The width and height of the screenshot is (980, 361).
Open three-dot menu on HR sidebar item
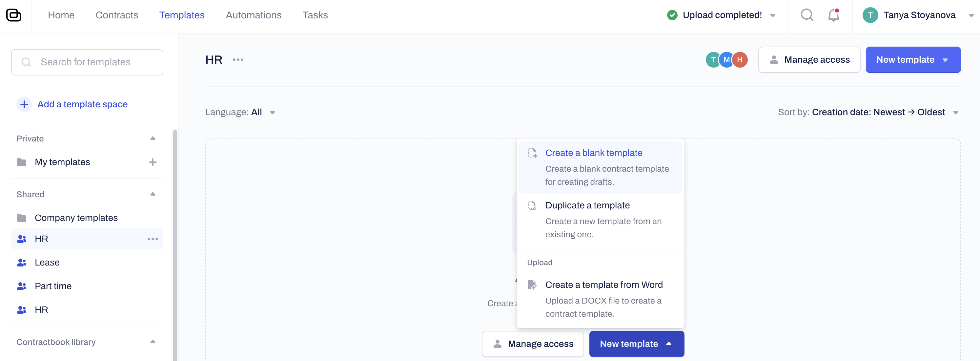click(x=153, y=239)
